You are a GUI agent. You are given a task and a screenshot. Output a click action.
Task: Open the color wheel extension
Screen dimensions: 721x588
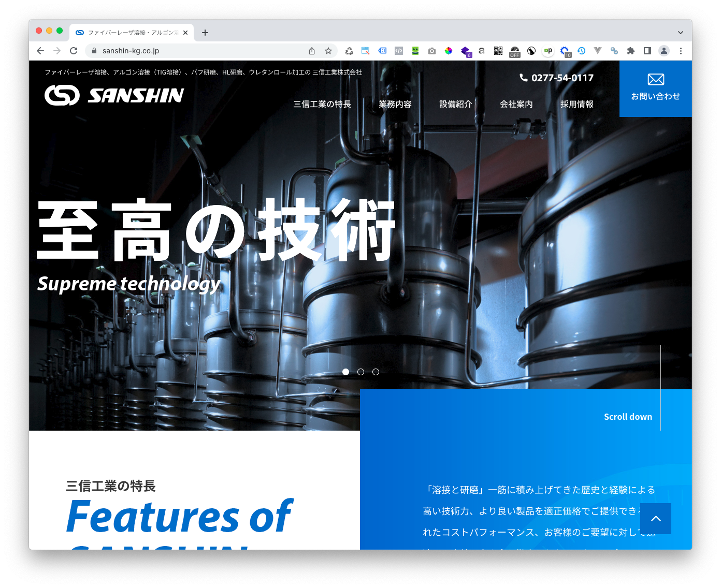[449, 51]
